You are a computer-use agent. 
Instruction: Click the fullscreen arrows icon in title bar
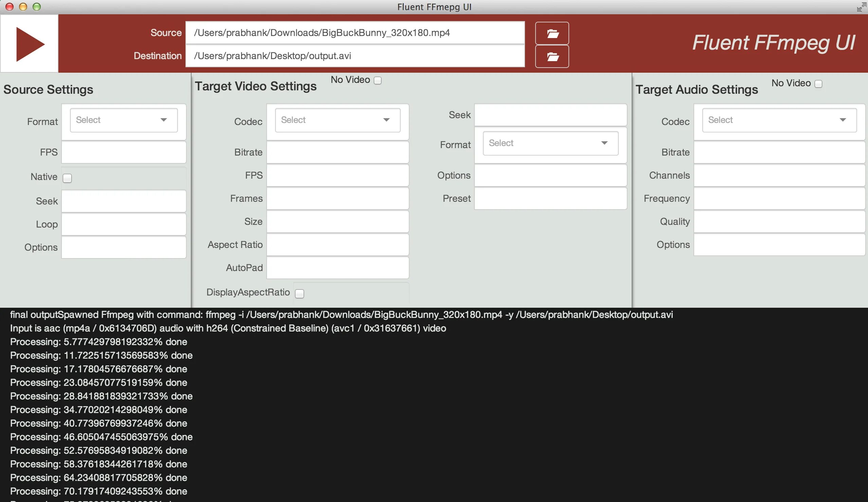[860, 7]
